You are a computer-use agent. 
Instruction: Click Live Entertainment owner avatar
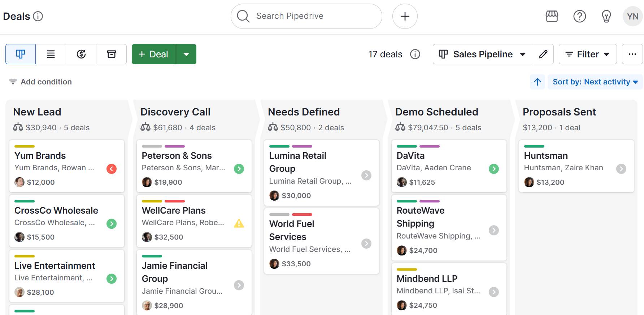[x=19, y=292]
